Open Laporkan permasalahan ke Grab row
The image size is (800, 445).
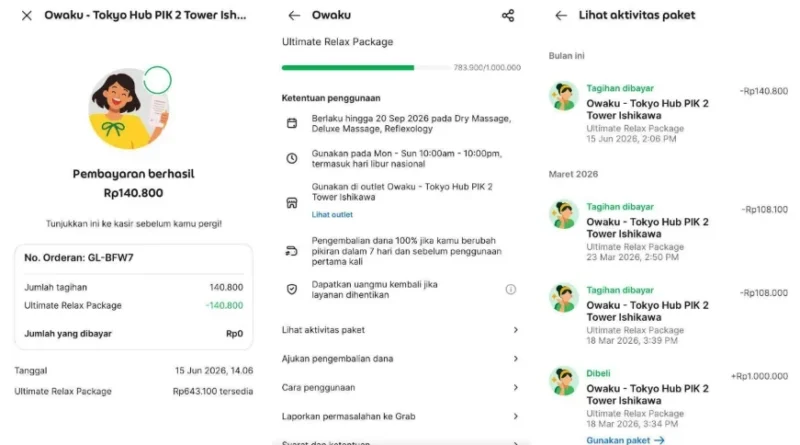[401, 416]
